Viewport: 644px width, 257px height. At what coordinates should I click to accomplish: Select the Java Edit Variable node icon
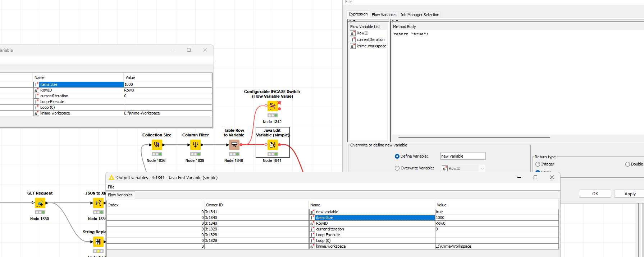tap(273, 145)
